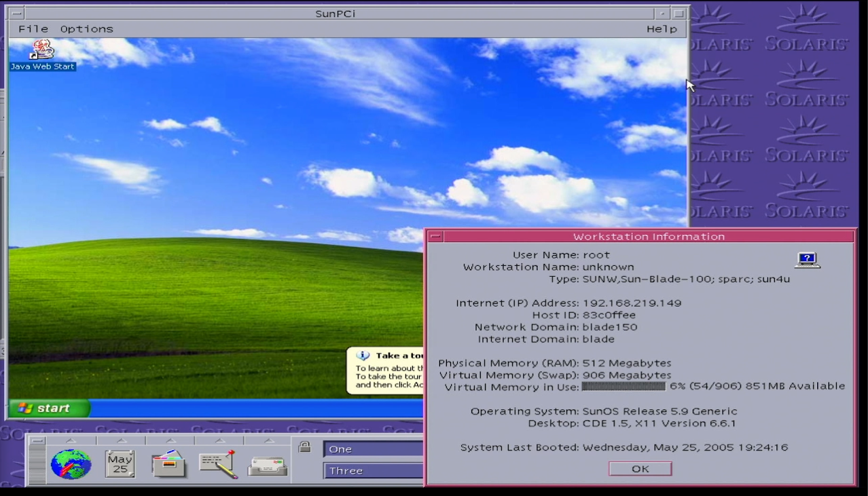
Task: Expand the subpanel arrow above the globe icon
Action: coord(71,441)
